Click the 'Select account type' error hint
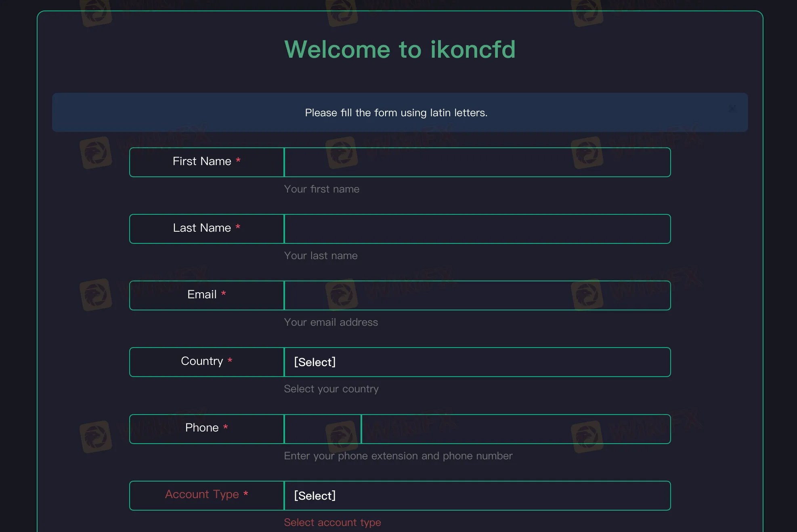797x532 pixels. pos(332,522)
